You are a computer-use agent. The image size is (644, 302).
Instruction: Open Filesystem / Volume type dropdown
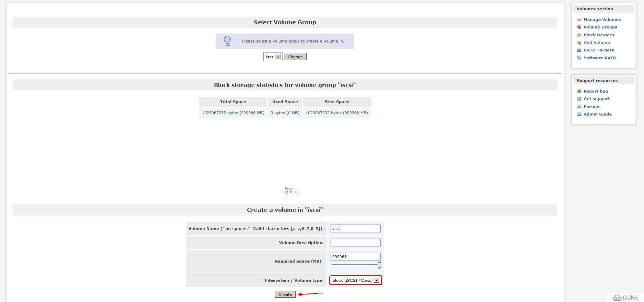[356, 280]
